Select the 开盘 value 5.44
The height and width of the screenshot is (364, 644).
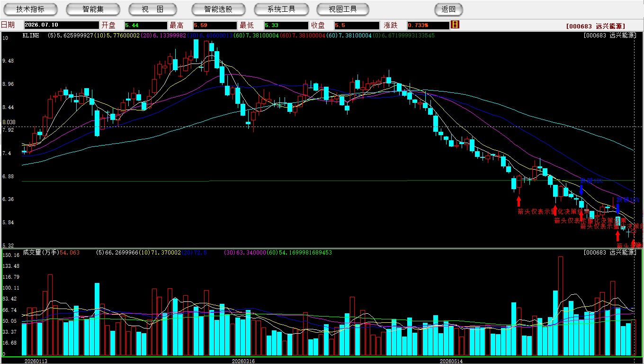point(146,25)
